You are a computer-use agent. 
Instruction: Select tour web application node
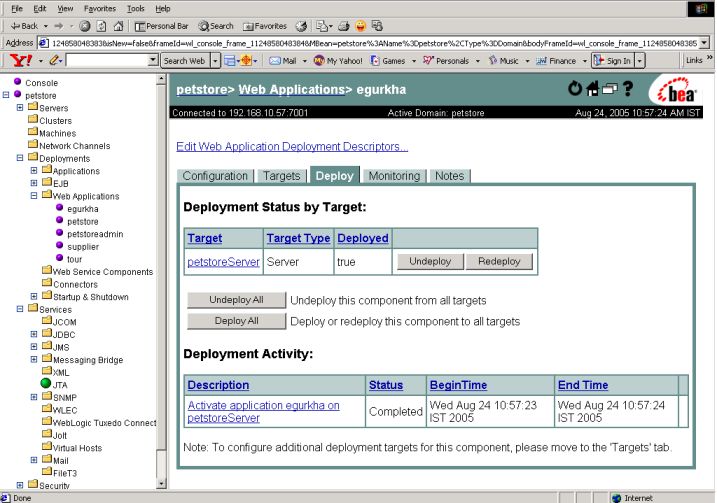[75, 259]
